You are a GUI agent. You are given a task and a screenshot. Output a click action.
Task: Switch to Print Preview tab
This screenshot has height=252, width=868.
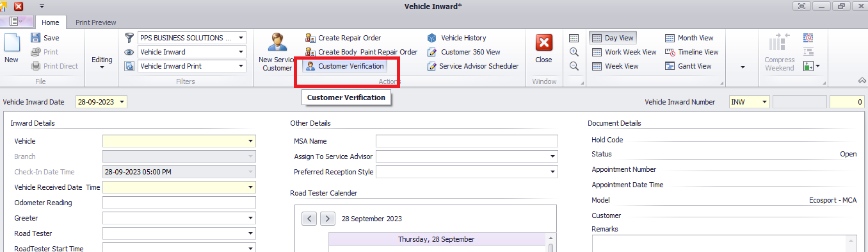pyautogui.click(x=96, y=22)
